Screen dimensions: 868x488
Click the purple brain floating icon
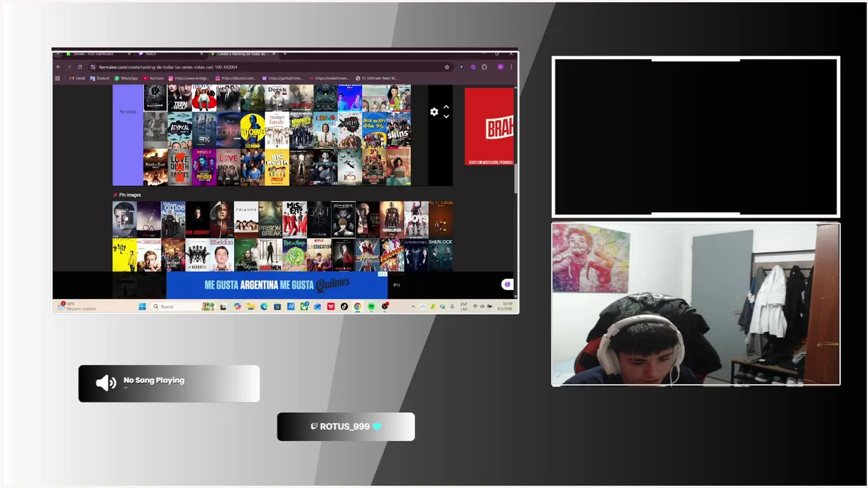pyautogui.click(x=507, y=285)
